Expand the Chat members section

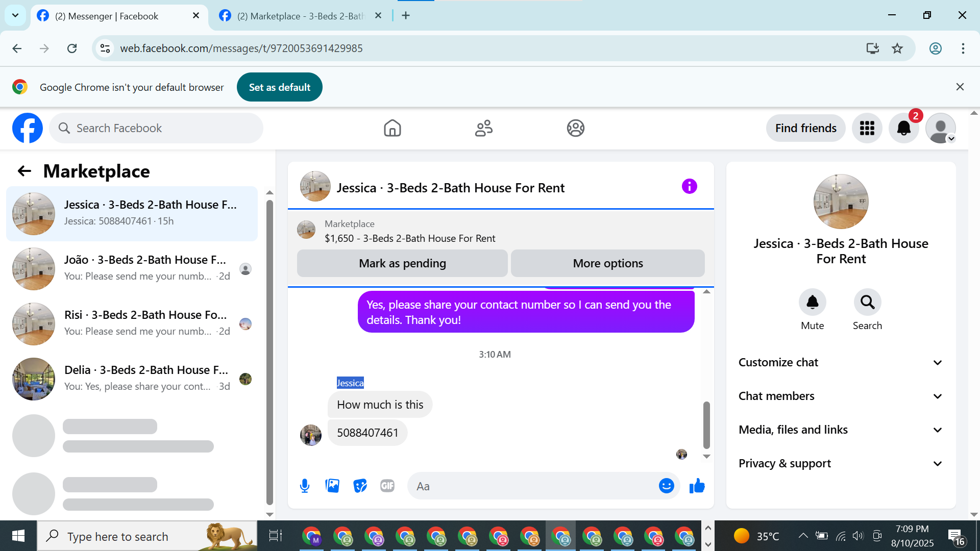pyautogui.click(x=841, y=396)
